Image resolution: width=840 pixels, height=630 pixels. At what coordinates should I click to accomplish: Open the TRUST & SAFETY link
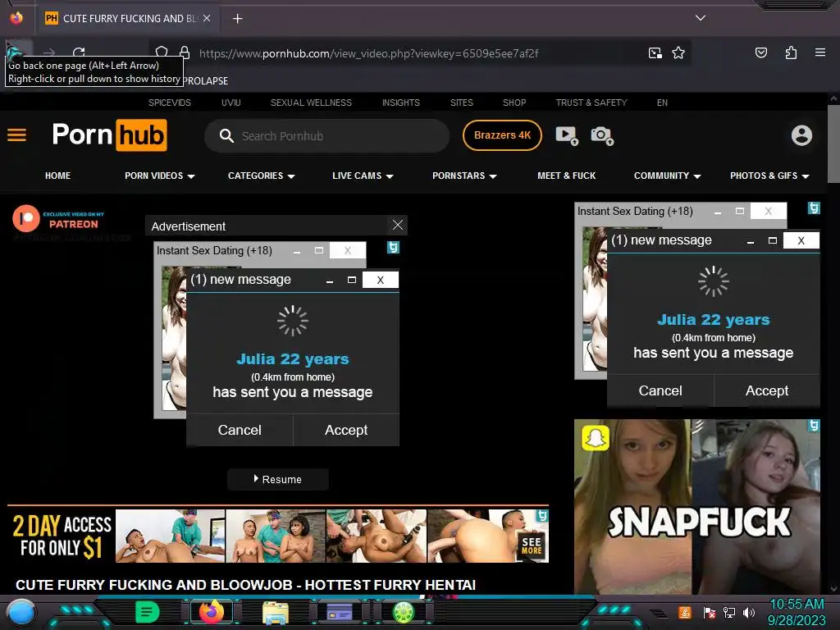(x=591, y=103)
